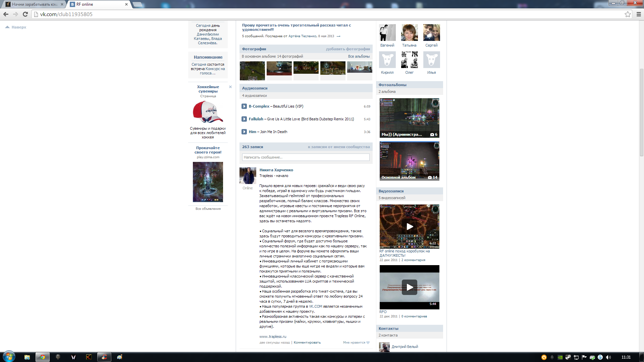Open Евгений member avatar

click(387, 33)
